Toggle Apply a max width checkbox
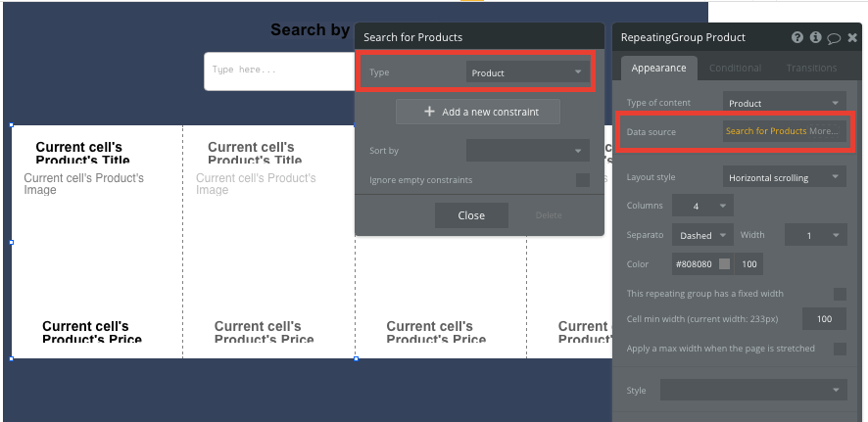Screen dimensions: 868x422 point(840,349)
